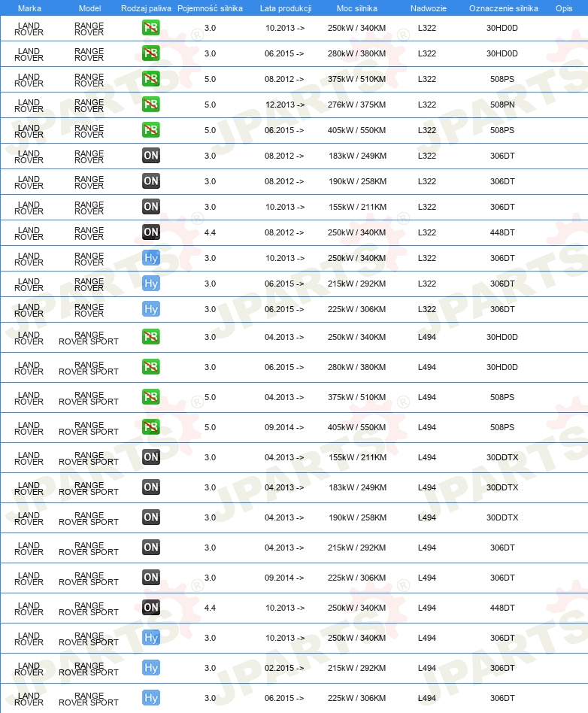The height and width of the screenshot is (713, 588).
Task: Select 09.2014 date in the 225kW/306KM row
Action: pyautogui.click(x=284, y=578)
